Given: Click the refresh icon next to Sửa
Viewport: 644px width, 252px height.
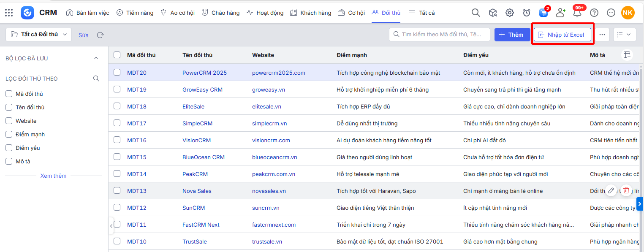Looking at the screenshot, I should click(100, 35).
